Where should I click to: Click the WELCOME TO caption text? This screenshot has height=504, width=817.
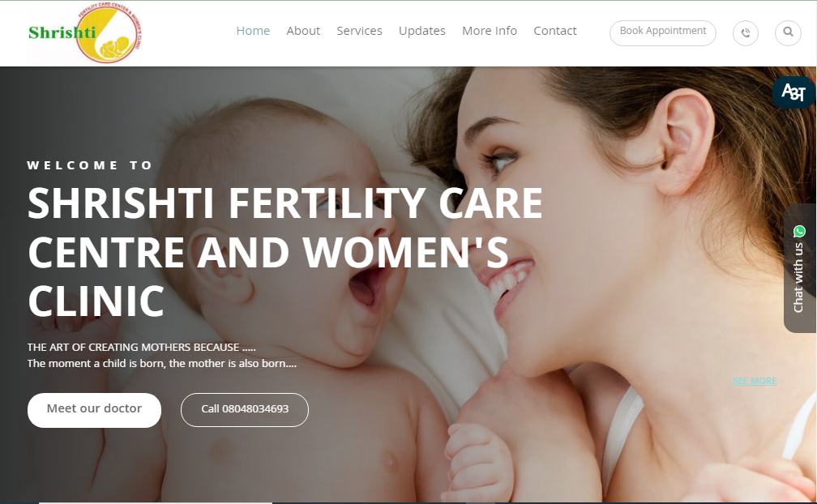[90, 165]
